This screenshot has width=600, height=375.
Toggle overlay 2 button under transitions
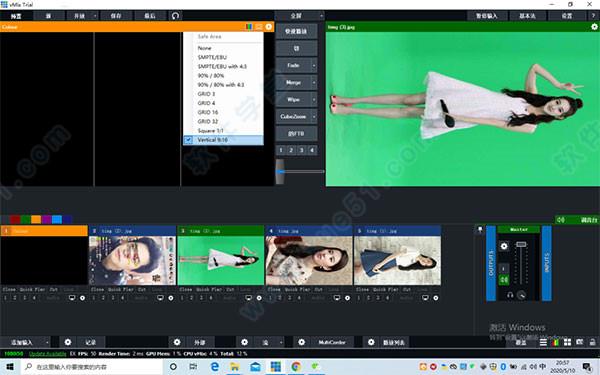[291, 150]
